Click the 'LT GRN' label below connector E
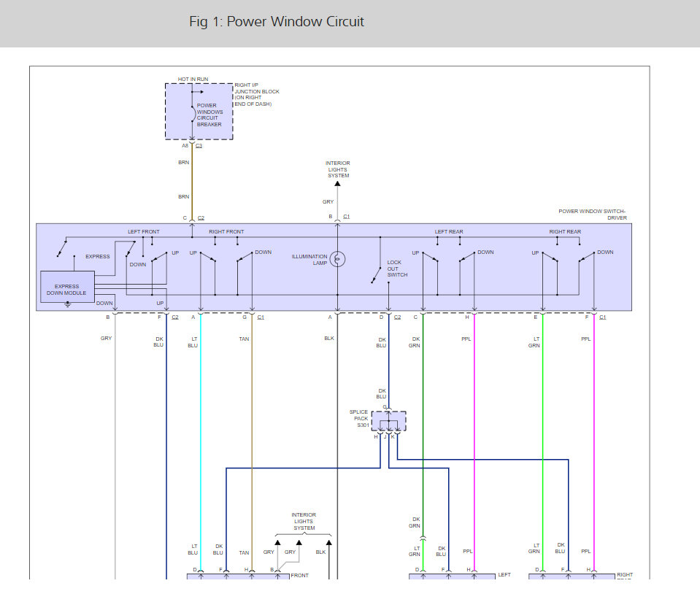Image resolution: width=700 pixels, height=594 pixels. click(534, 342)
